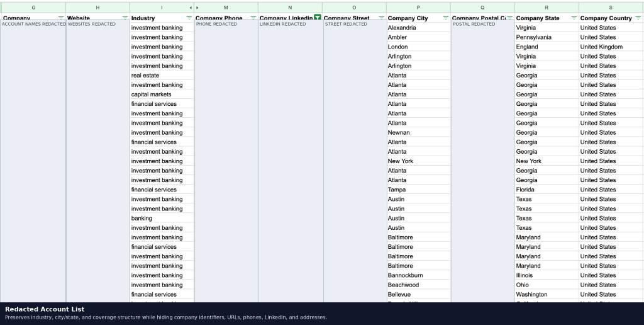Select column O header
The image size is (644, 325).
pyautogui.click(x=354, y=8)
